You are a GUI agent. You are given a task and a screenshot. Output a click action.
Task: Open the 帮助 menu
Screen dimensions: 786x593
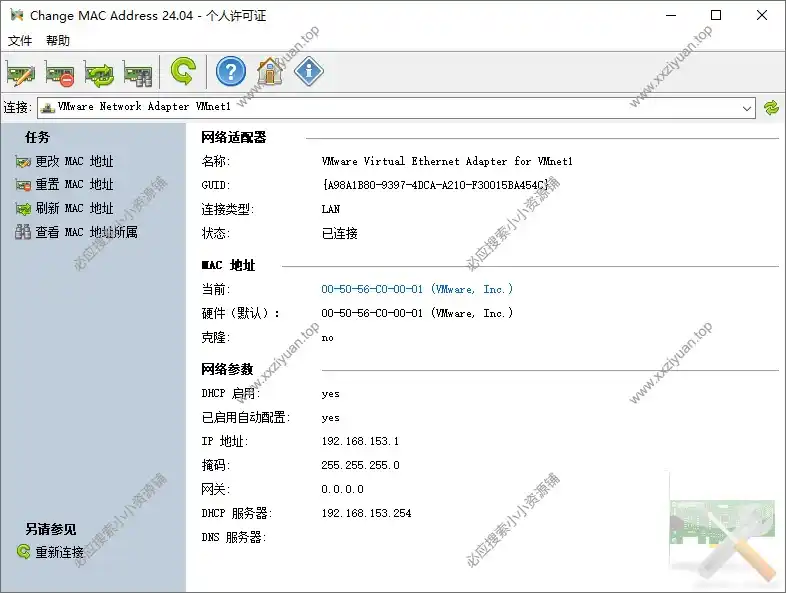[58, 41]
